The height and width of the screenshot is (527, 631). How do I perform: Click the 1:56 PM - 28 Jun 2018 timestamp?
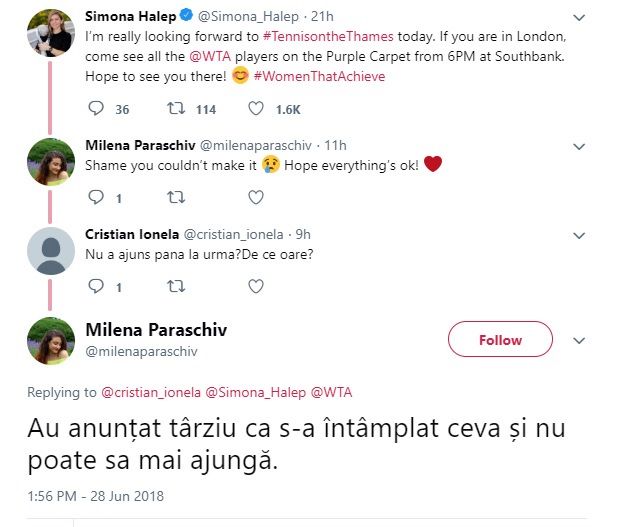coord(96,496)
